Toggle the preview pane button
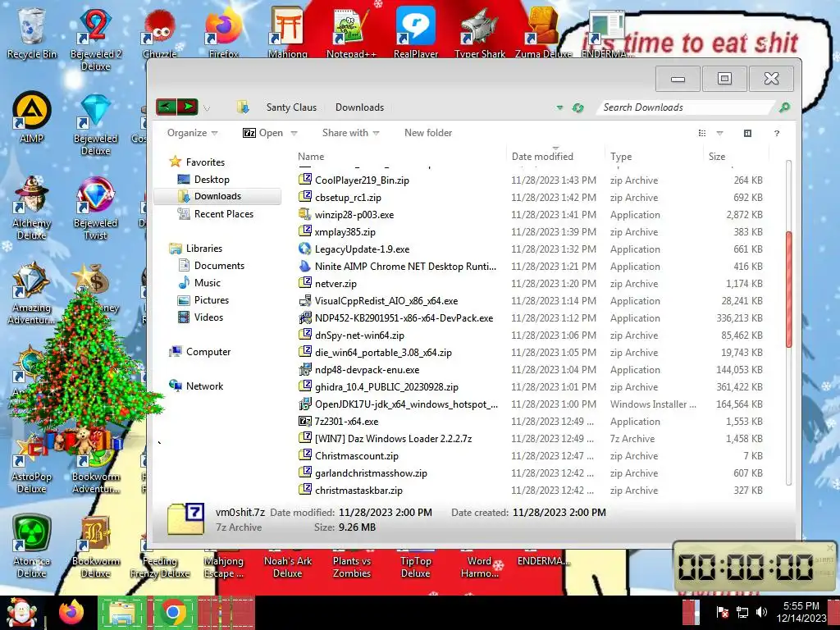 pos(747,133)
